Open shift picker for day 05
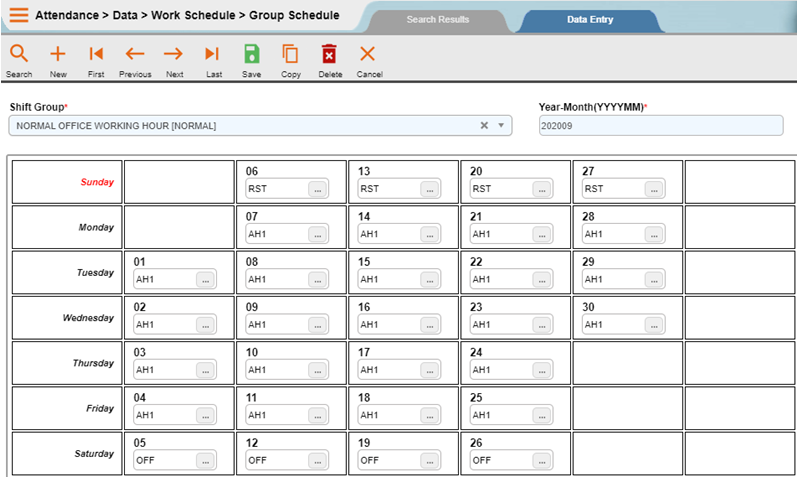Image resolution: width=798 pixels, height=478 pixels. pos(205,460)
